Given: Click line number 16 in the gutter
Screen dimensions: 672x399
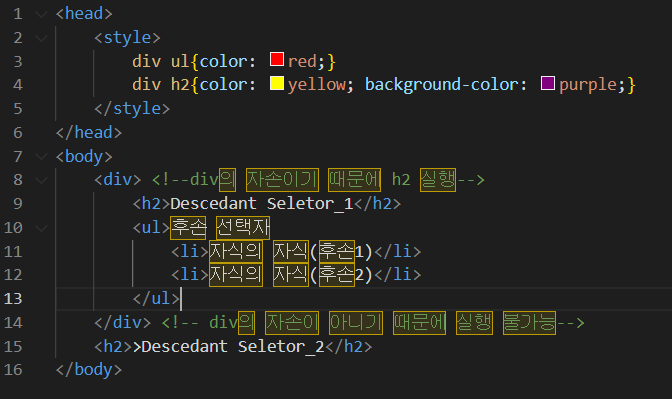Looking at the screenshot, I should (13, 369).
